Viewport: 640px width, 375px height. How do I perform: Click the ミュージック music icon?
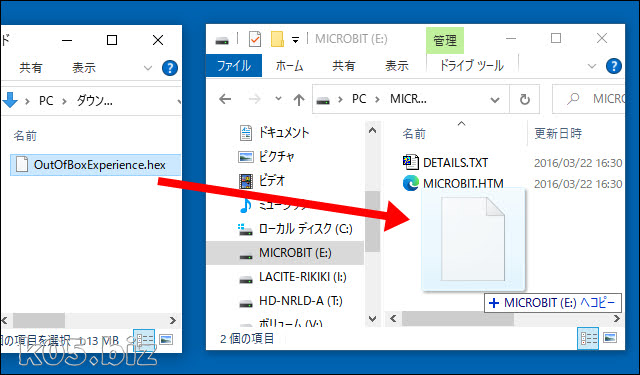coord(245,206)
